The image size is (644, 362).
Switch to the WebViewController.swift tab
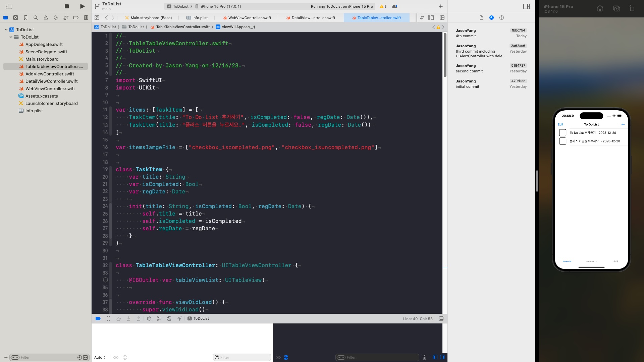(x=249, y=18)
